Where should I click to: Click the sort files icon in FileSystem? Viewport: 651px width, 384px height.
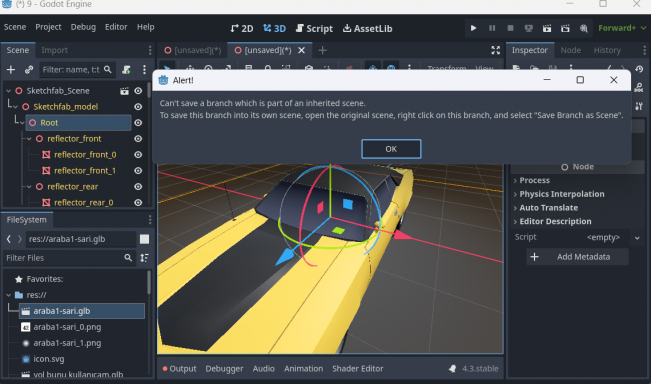click(144, 258)
